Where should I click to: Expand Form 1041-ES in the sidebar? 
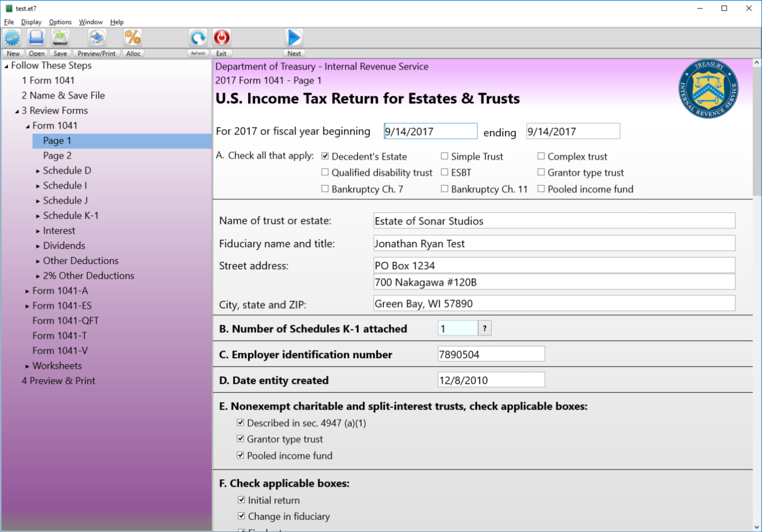click(x=27, y=305)
